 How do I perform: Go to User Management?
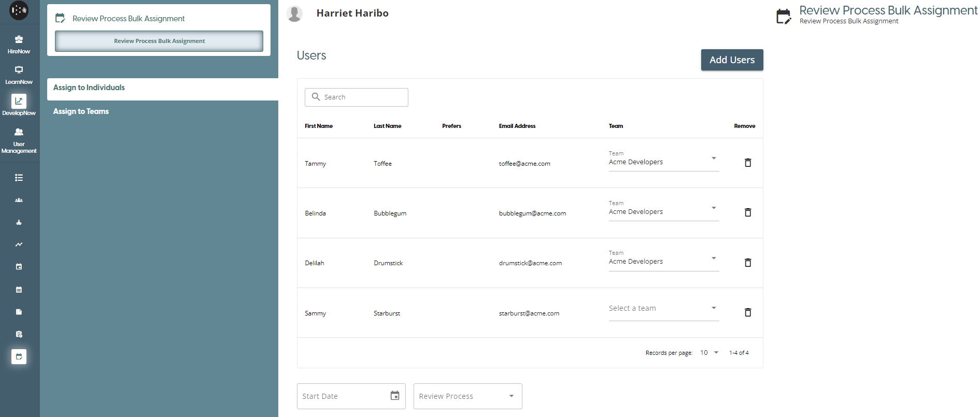(x=19, y=140)
